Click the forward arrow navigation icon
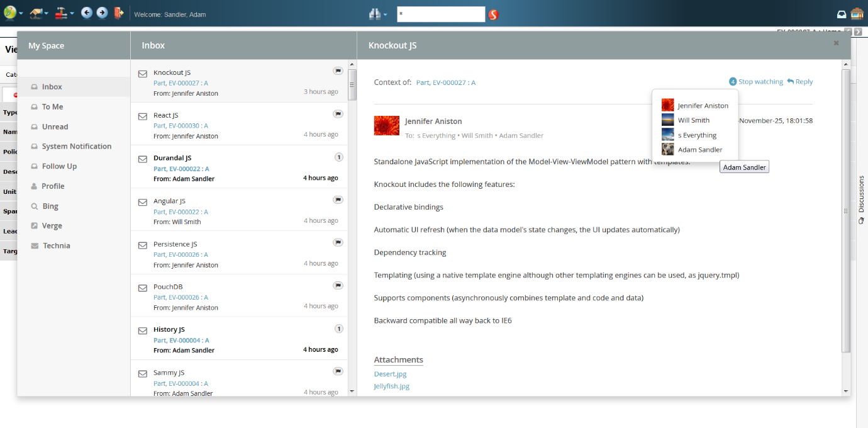 (102, 13)
